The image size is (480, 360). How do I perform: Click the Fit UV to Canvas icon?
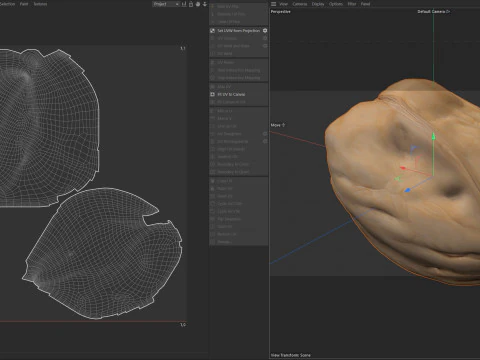pyautogui.click(x=212, y=94)
